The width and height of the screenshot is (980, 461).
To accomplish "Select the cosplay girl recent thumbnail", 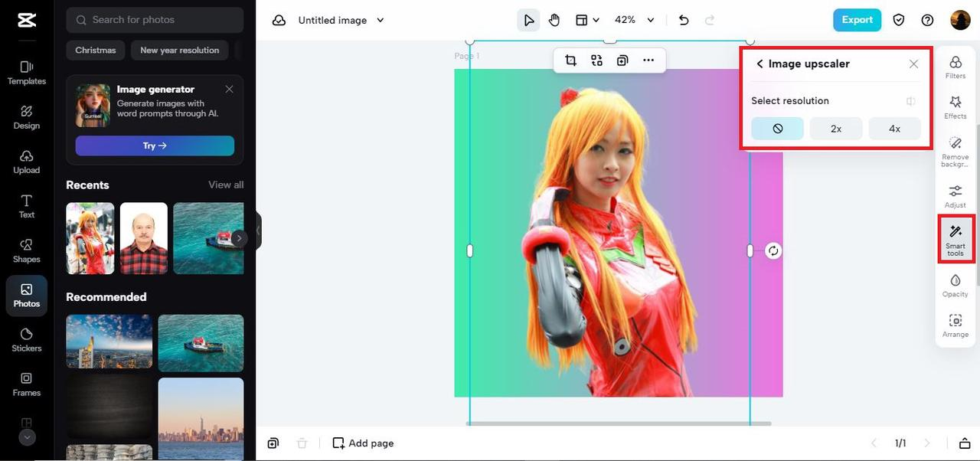I will [90, 238].
